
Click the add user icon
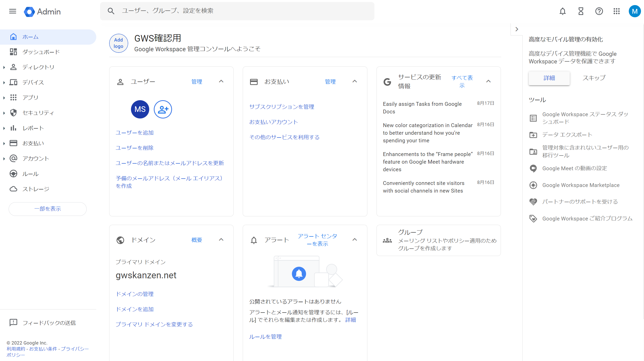(x=163, y=109)
